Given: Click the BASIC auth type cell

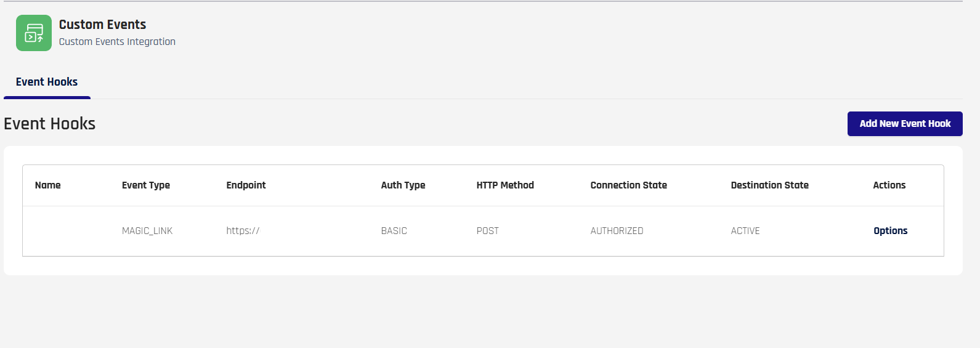Looking at the screenshot, I should (394, 231).
